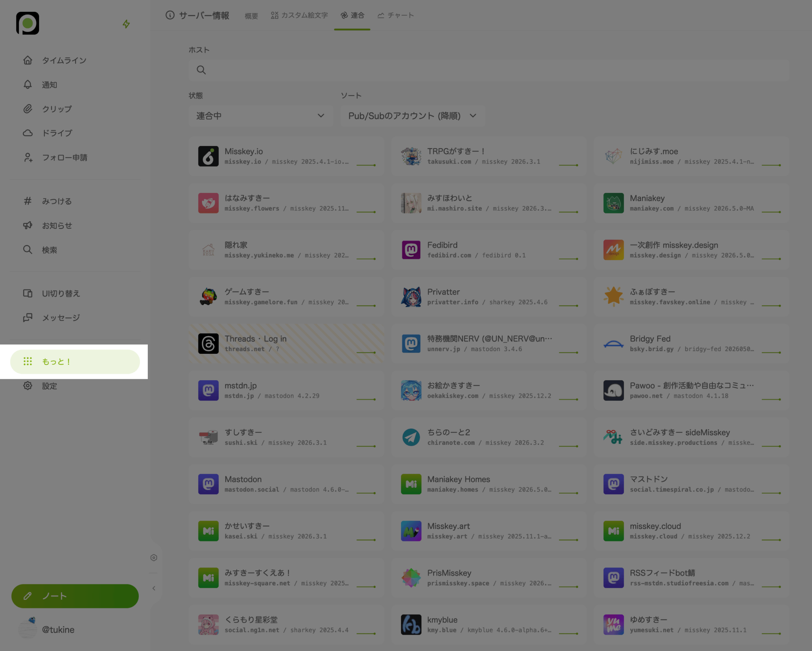Screen dimensions: 812x651
Task: Switch to the カスタム絵文字 tab
Action: (300, 15)
